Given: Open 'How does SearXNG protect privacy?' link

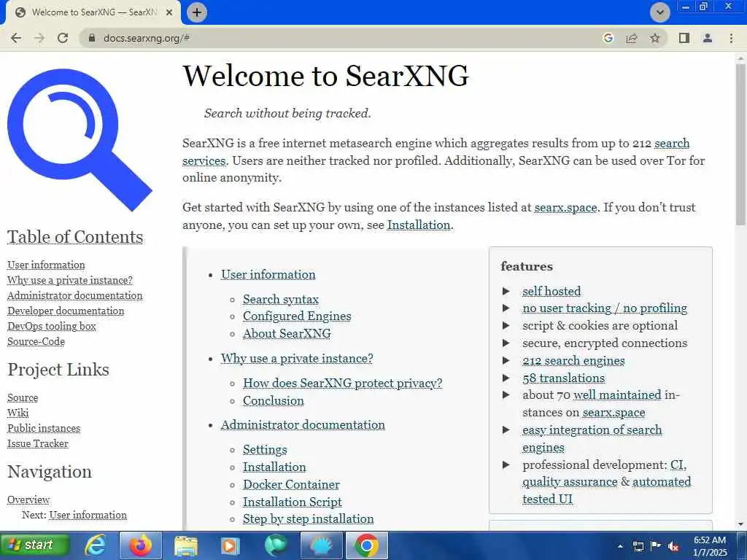Looking at the screenshot, I should coord(343,384).
